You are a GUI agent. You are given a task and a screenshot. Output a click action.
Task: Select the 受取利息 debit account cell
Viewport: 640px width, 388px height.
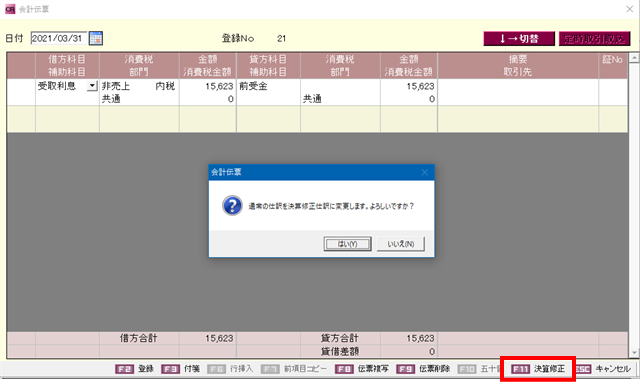coord(62,86)
